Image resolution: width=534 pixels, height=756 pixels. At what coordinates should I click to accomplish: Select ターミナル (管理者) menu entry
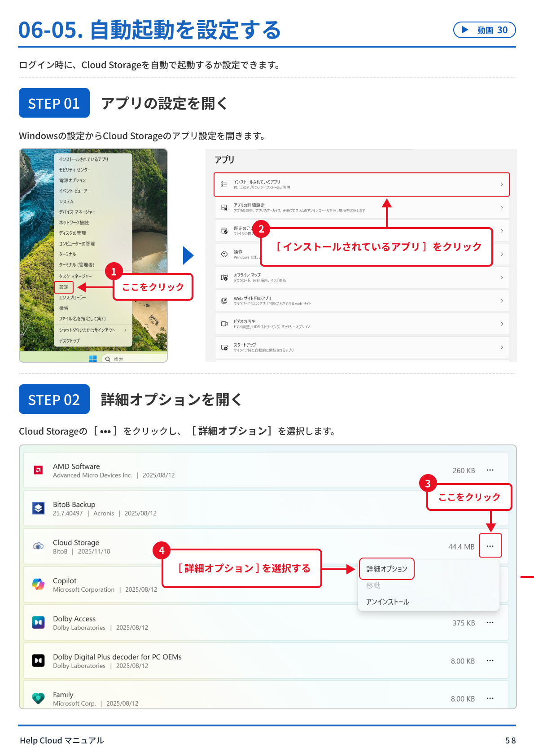pyautogui.click(x=77, y=265)
